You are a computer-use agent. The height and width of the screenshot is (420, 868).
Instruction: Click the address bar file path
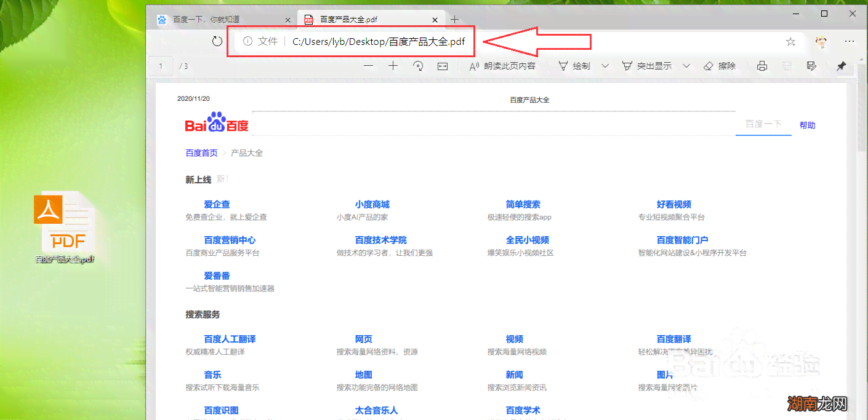pos(379,42)
